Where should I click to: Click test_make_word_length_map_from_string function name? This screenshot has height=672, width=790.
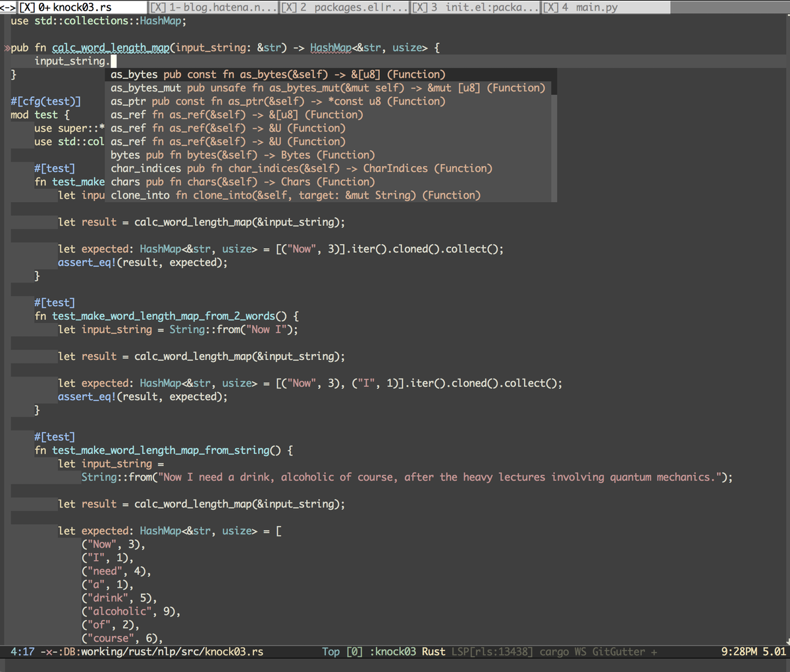[161, 450]
